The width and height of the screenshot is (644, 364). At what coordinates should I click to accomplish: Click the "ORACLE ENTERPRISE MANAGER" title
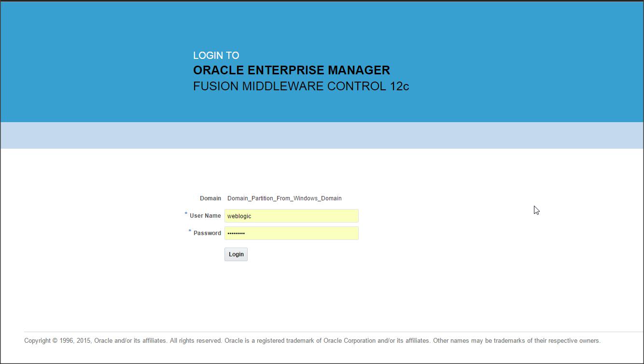coord(291,70)
